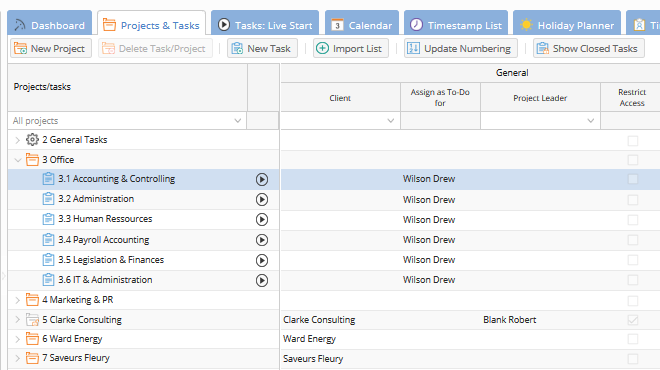
Task: Click task icon of 3.2 Administration
Action: click(x=48, y=198)
